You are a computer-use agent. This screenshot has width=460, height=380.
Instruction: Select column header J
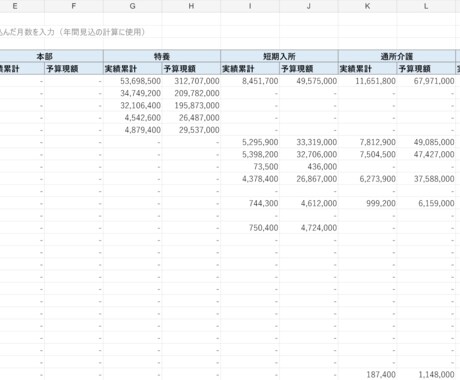click(x=308, y=6)
